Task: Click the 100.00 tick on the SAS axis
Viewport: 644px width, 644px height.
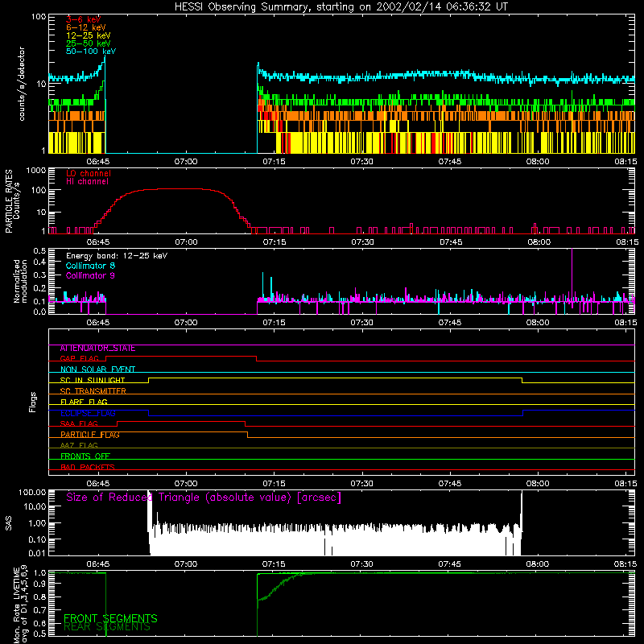Action: [x=32, y=492]
